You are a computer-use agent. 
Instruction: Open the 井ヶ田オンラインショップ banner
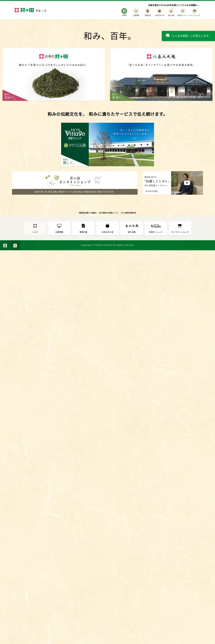tap(75, 183)
